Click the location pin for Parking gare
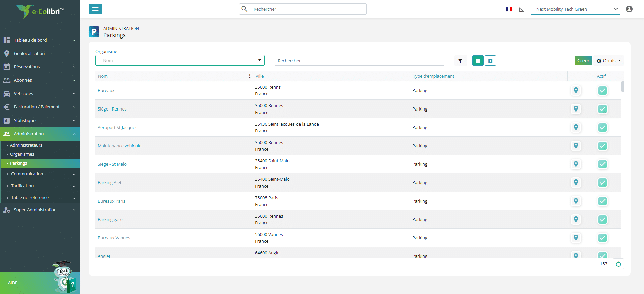This screenshot has width=644, height=294. [576, 219]
